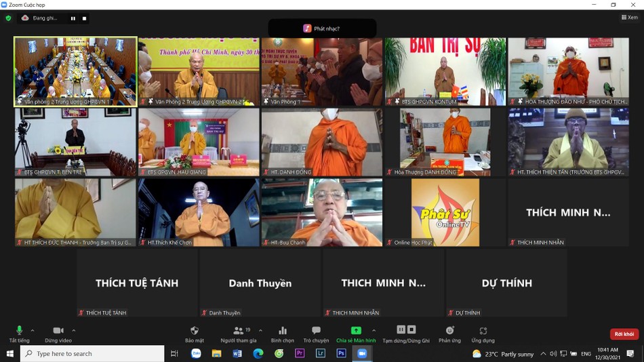Open Ứng dụng apps
Image resolution: width=644 pixels, height=362 pixels.
483,333
